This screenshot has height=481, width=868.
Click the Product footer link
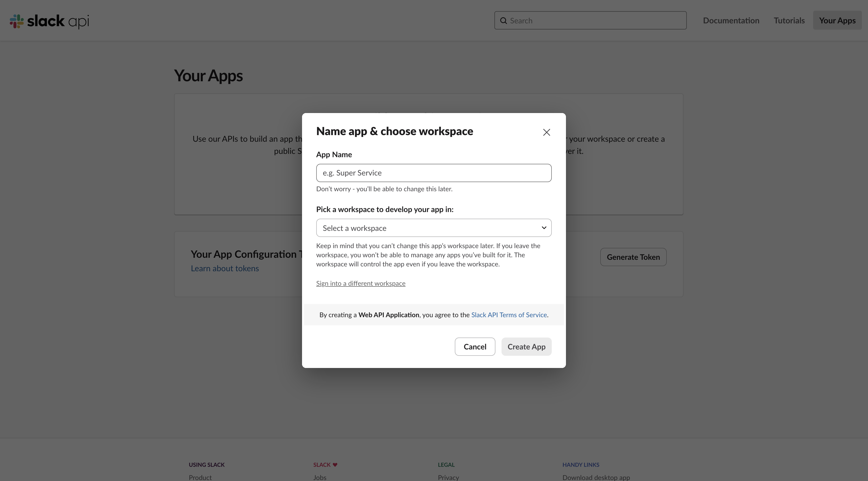coord(200,477)
